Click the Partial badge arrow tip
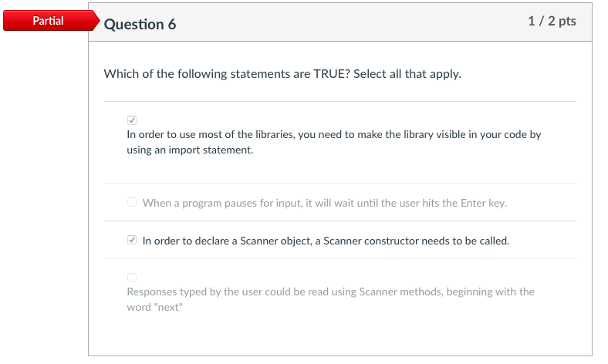Viewport: 608px width, 364px height. point(94,21)
